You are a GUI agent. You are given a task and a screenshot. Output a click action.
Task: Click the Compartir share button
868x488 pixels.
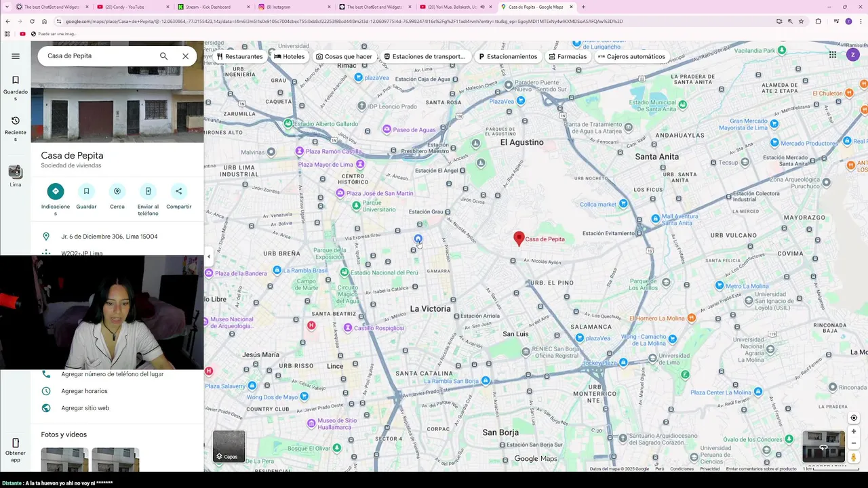[178, 191]
